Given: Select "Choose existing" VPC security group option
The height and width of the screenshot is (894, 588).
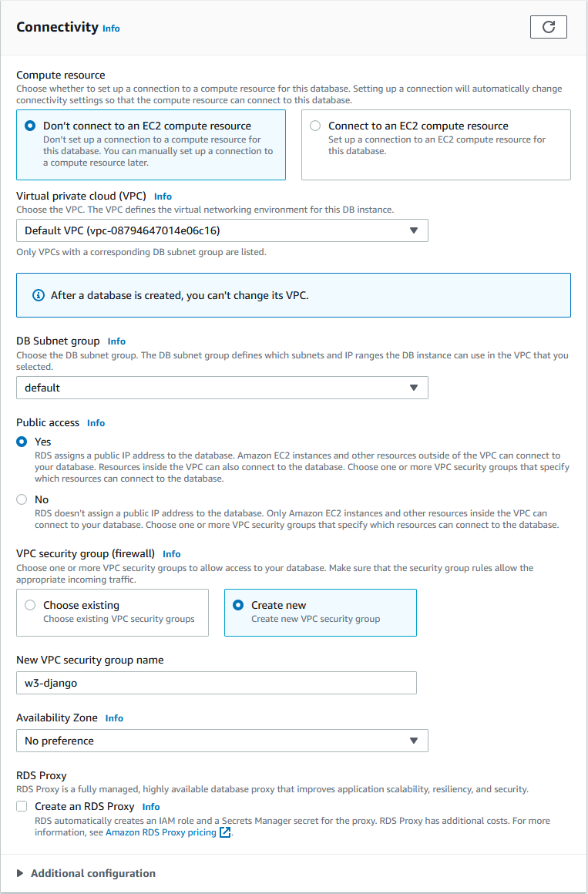Looking at the screenshot, I should click(30, 605).
